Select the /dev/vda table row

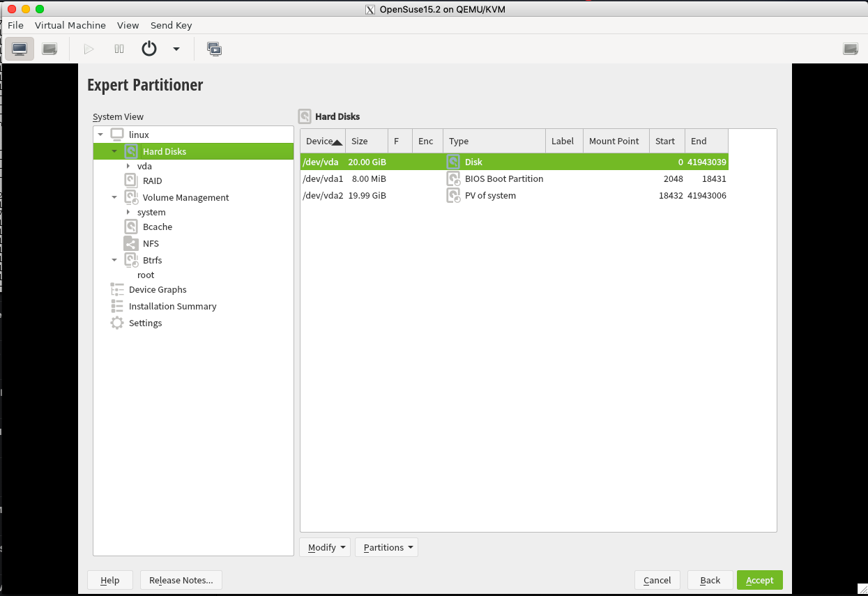pos(515,162)
